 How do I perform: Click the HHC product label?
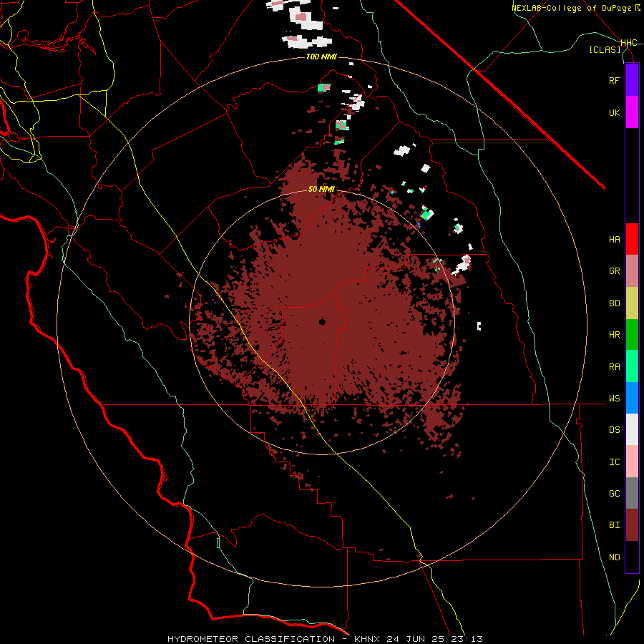click(x=628, y=43)
